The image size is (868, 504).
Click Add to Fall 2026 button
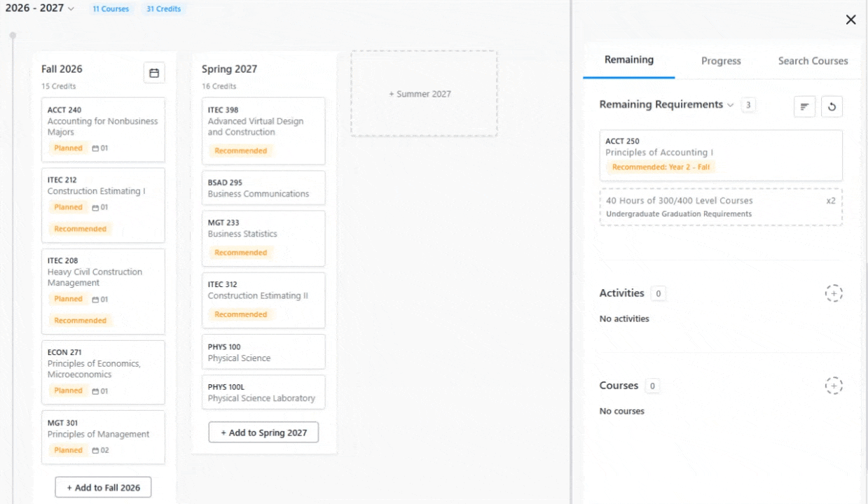[x=103, y=487]
